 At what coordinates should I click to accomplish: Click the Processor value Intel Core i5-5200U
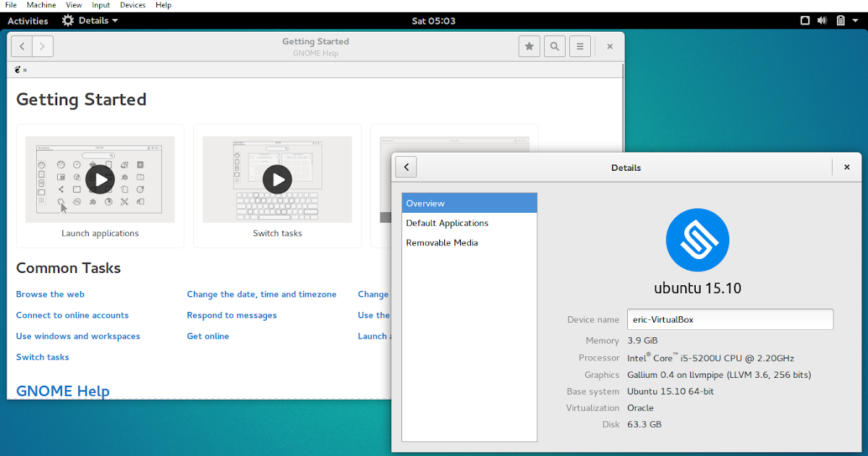point(710,358)
